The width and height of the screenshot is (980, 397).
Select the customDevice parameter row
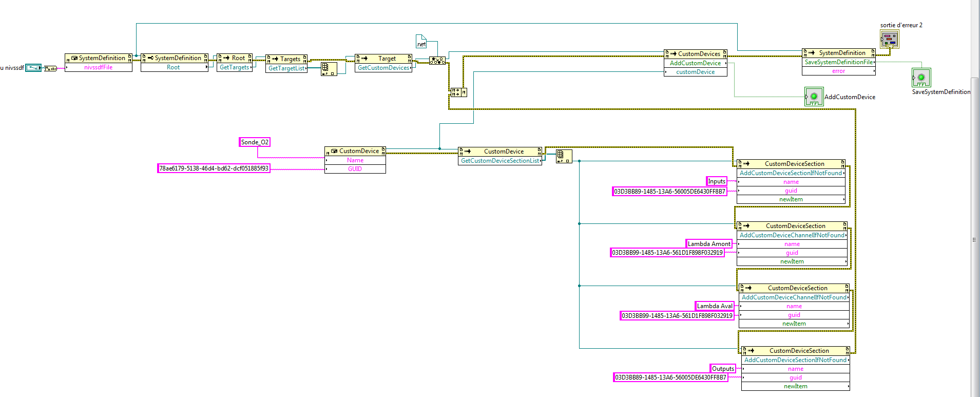[696, 72]
